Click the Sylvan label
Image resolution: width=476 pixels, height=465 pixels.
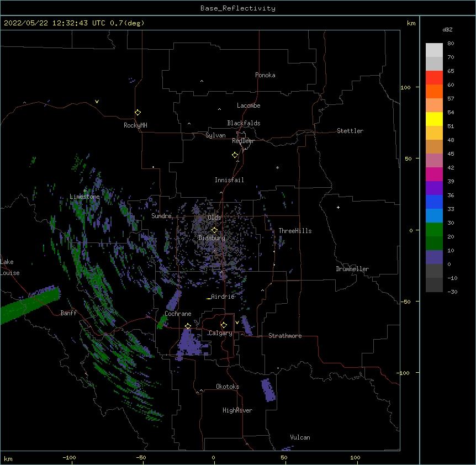[x=215, y=135]
